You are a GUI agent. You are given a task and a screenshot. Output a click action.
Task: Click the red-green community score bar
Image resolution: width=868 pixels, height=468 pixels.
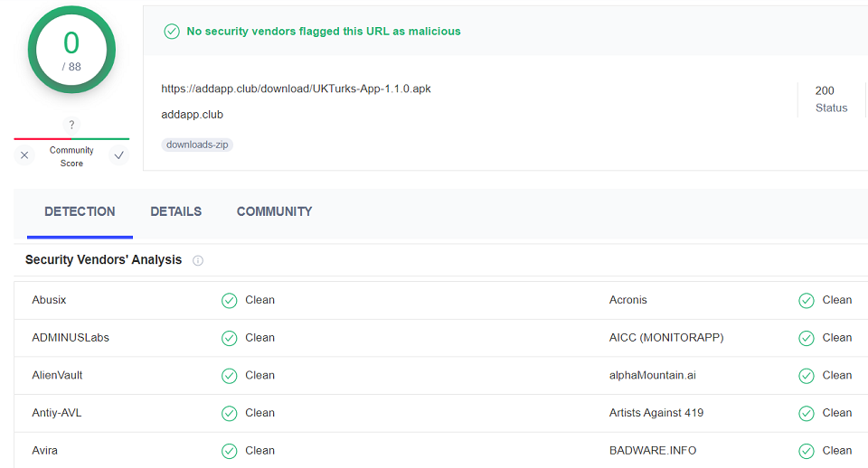coord(71,139)
